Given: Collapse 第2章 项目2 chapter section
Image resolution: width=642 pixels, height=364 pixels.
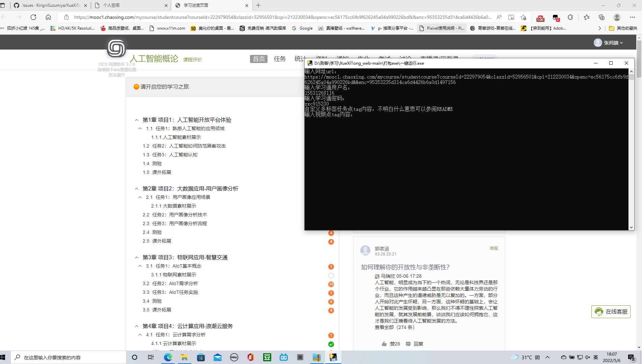Looking at the screenshot, I should 136,188.
